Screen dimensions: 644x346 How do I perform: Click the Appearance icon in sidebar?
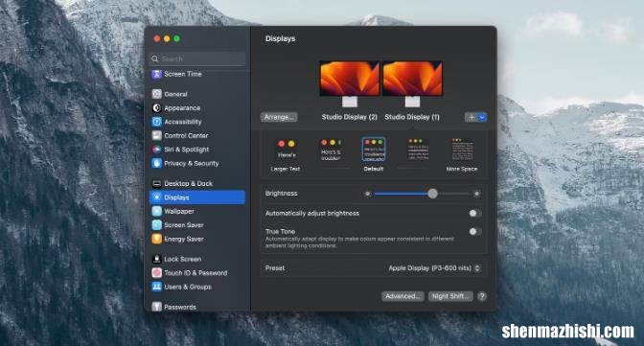156,108
